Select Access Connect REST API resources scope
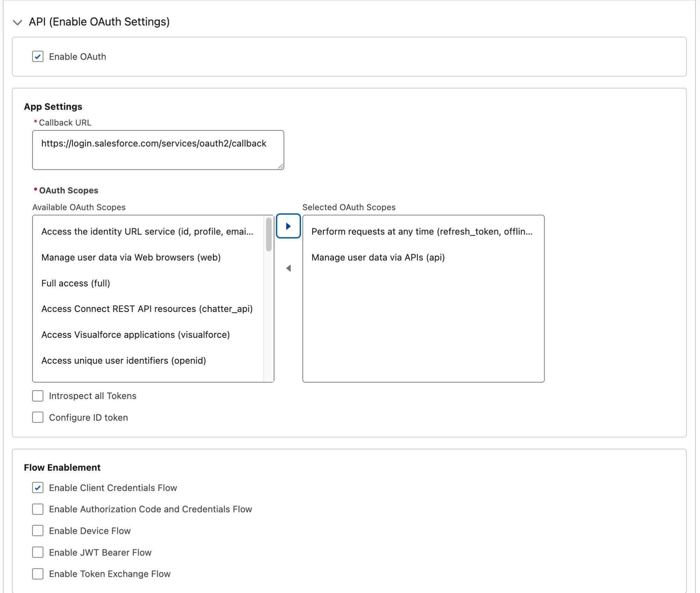This screenshot has height=593, width=700. pyautogui.click(x=147, y=309)
